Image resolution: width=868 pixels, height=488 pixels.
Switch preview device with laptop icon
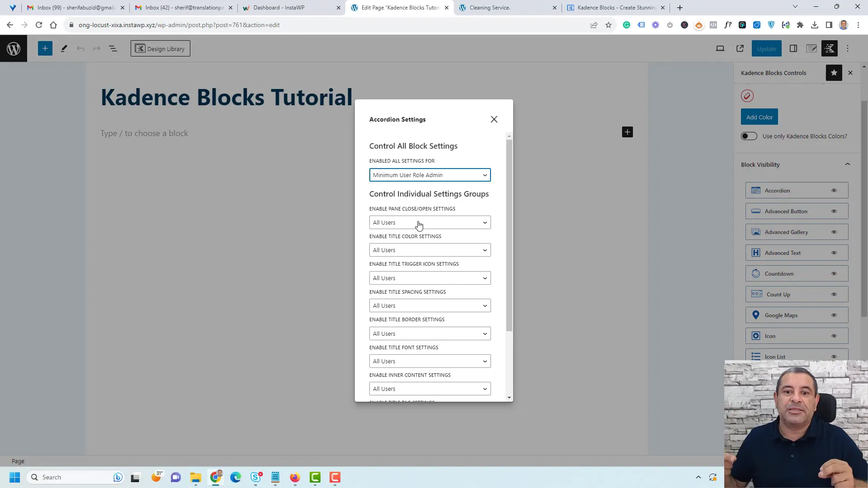(x=720, y=48)
